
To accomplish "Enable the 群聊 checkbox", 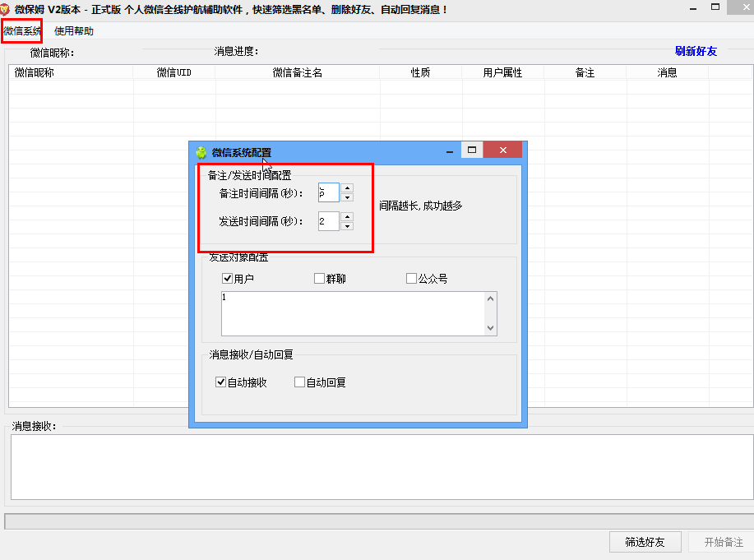I will click(x=319, y=278).
